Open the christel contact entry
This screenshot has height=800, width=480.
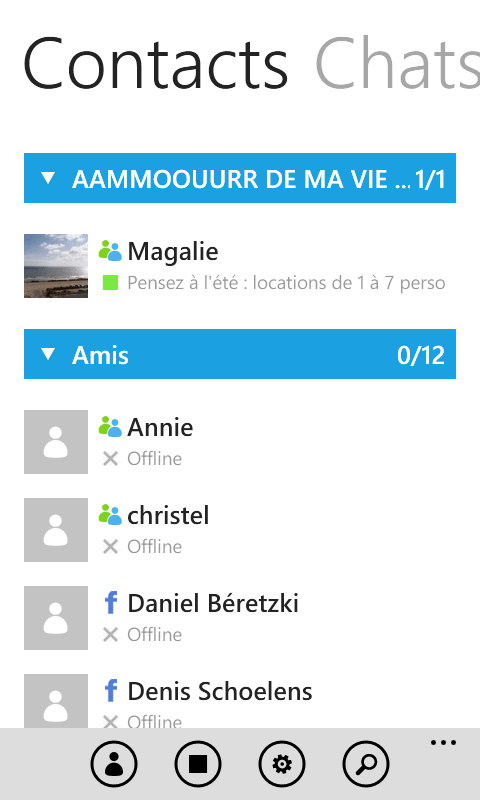pos(240,530)
